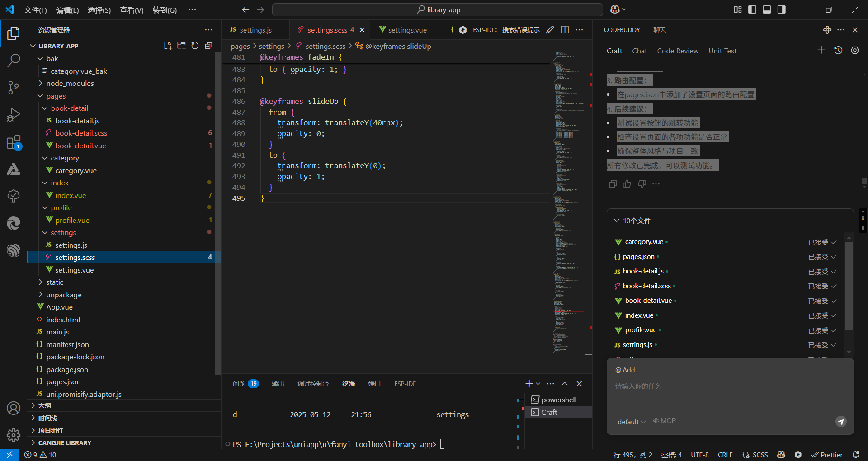Toggle the bottom panel visibility

click(x=767, y=9)
